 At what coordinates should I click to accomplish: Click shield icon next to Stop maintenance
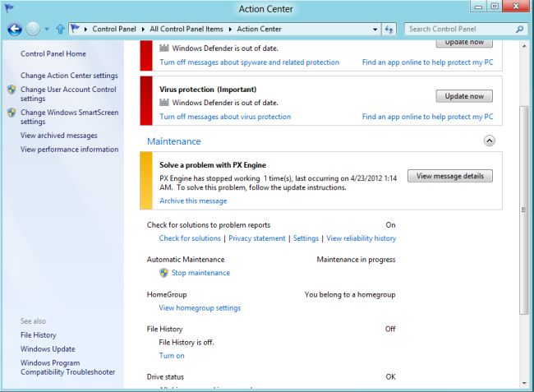(163, 273)
